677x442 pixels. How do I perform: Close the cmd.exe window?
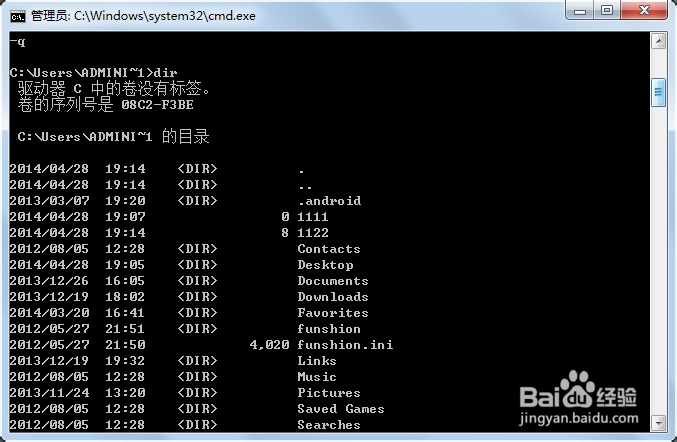[644, 10]
